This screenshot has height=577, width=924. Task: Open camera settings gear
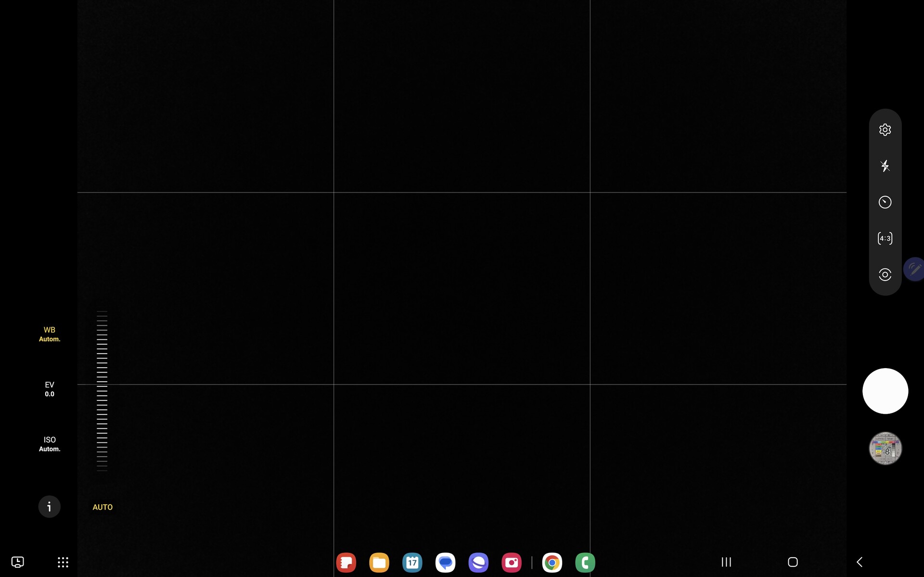point(885,130)
